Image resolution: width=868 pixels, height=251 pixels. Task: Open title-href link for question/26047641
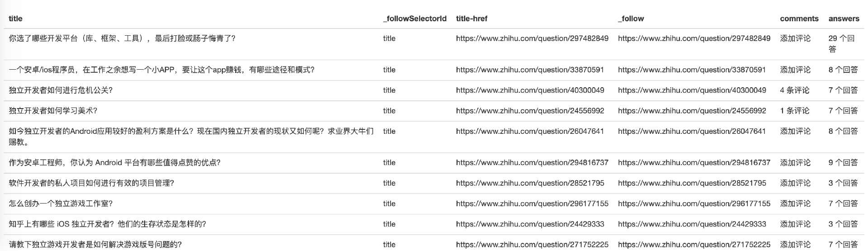[x=530, y=131]
